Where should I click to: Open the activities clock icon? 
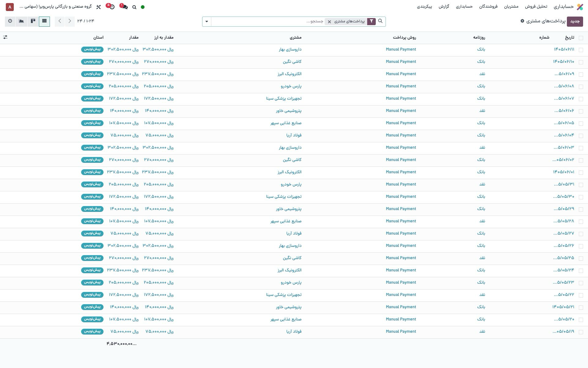112,7
